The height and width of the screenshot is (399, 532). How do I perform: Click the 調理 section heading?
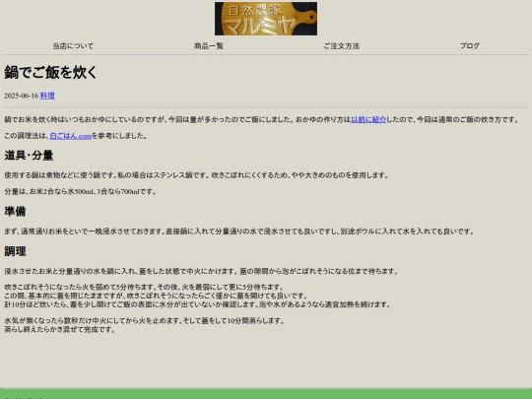[x=15, y=251]
